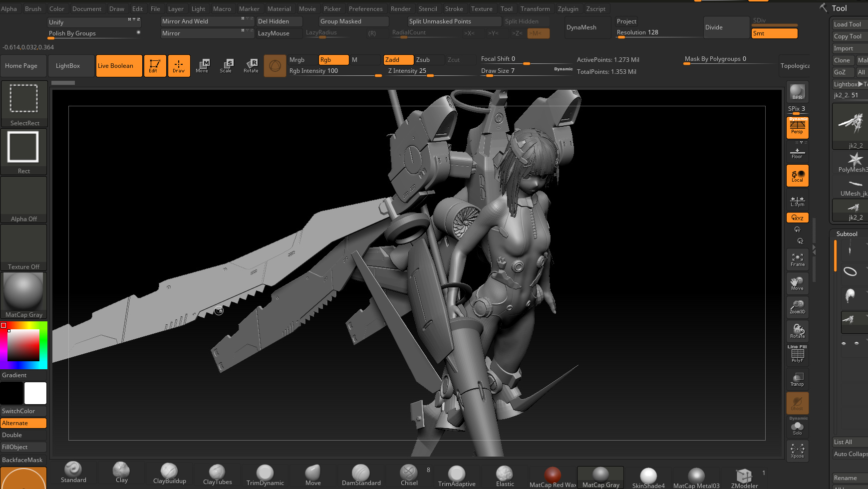Switch to Rotate gizmo mode
The width and height of the screenshot is (868, 489).
pos(251,66)
